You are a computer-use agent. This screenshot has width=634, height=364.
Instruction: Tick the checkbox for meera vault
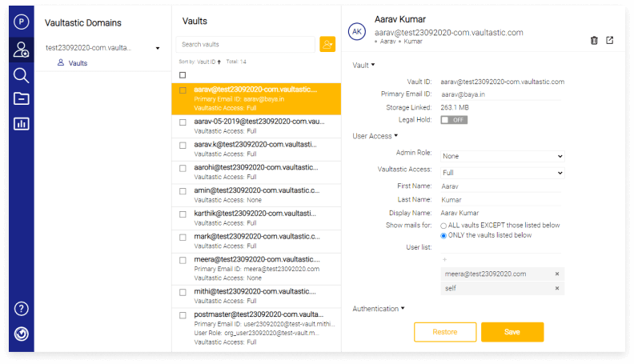point(183,260)
